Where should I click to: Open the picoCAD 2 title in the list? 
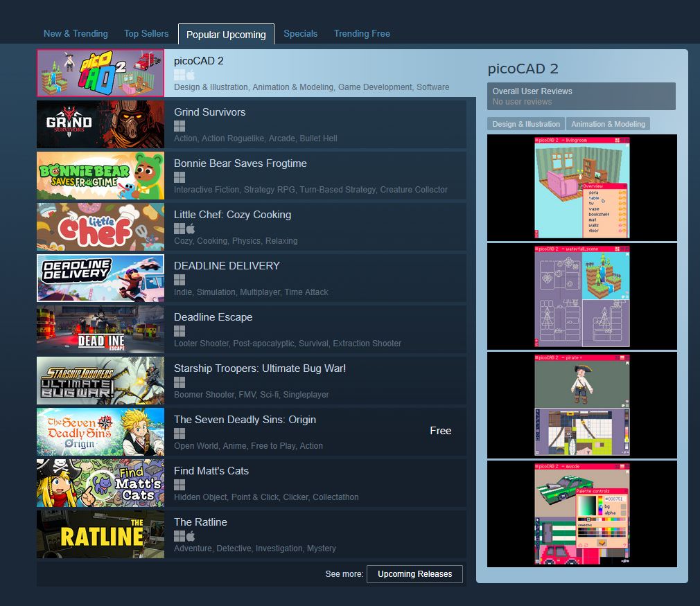pos(199,61)
